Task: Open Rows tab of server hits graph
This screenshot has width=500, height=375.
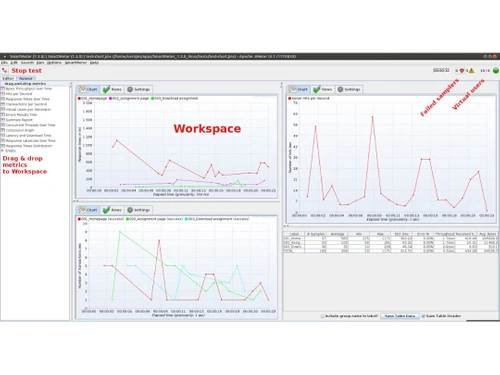Action: [323, 89]
